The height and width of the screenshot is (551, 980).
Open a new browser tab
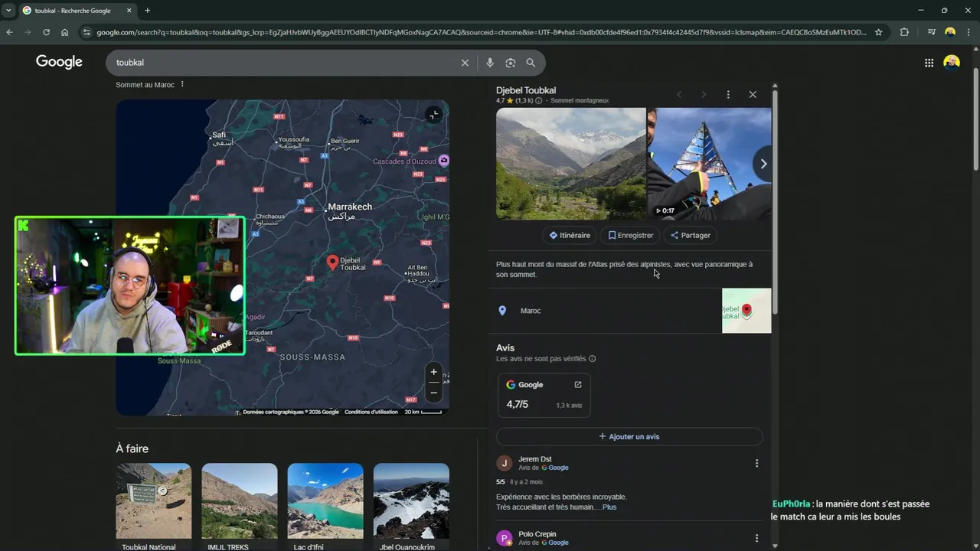coord(147,11)
